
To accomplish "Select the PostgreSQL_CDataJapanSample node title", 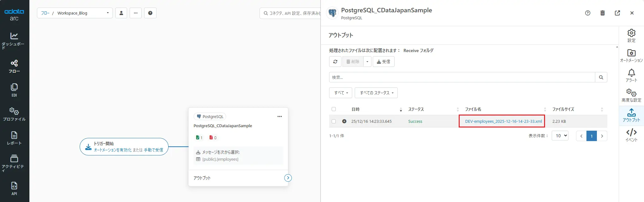I will pos(223,126).
